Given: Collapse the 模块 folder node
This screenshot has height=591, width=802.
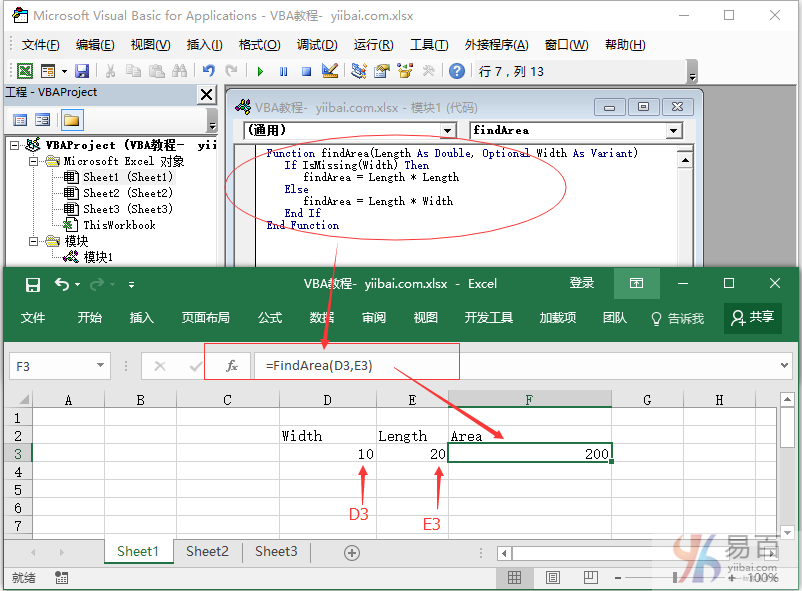Looking at the screenshot, I should (x=34, y=241).
